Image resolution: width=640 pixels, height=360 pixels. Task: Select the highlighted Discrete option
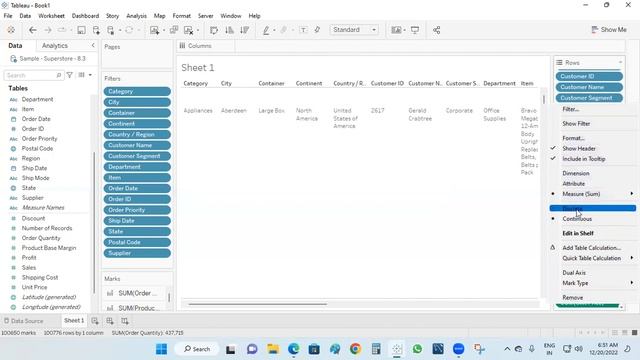pos(592,209)
